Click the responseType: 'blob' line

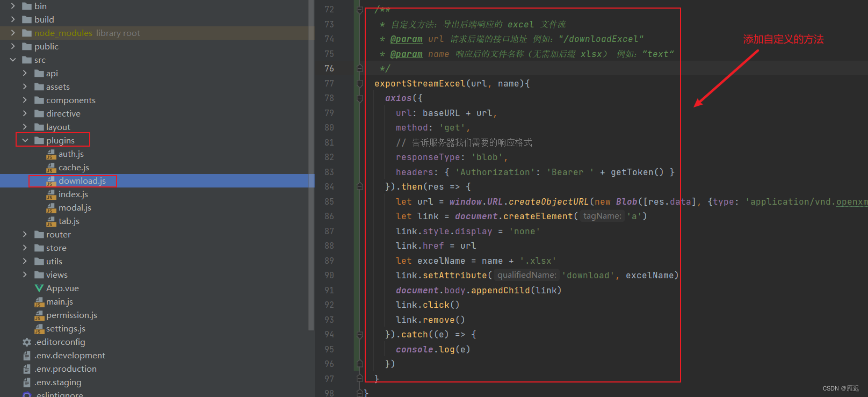[x=452, y=157]
